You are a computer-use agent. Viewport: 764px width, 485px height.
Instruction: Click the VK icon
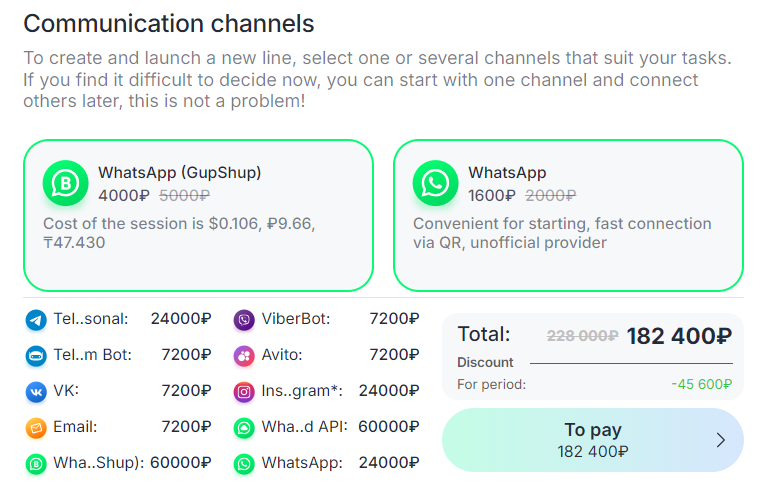(x=36, y=392)
